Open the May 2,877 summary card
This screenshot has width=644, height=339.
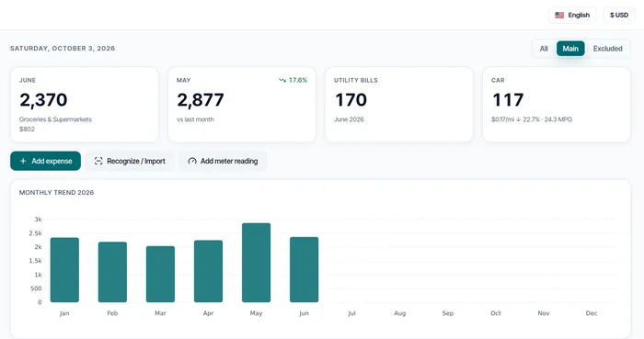pyautogui.click(x=242, y=105)
